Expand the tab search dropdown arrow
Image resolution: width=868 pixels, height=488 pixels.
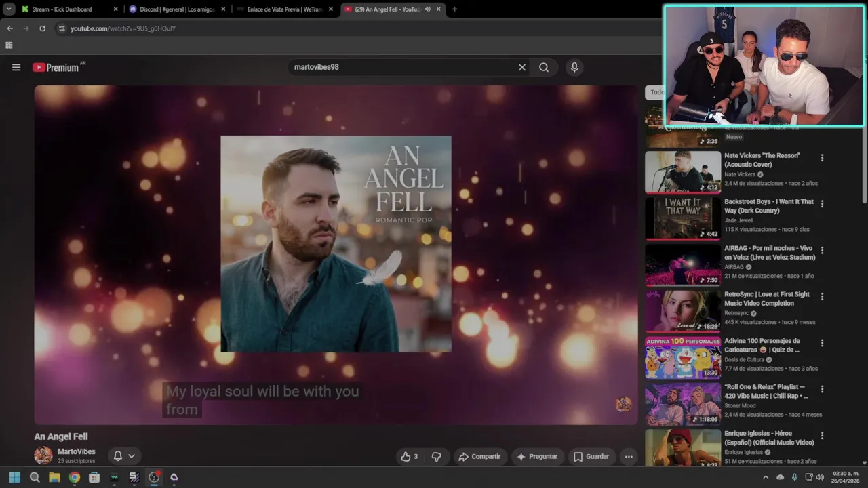click(x=9, y=9)
